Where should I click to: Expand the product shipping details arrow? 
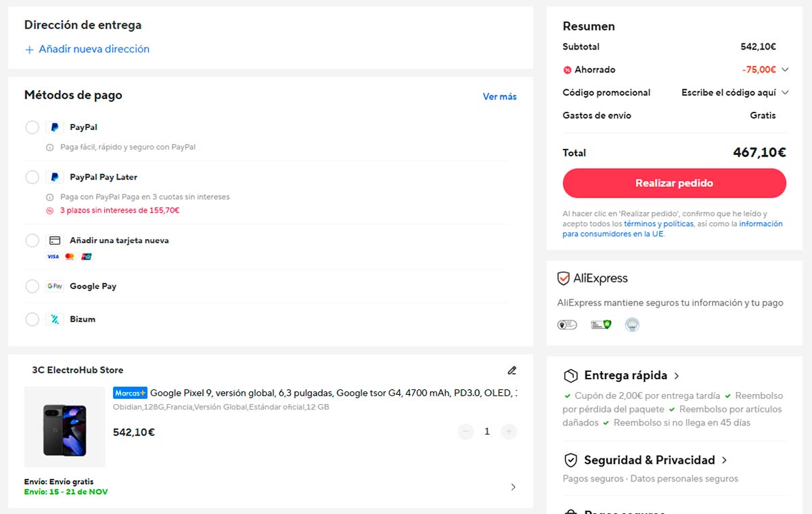tap(513, 487)
